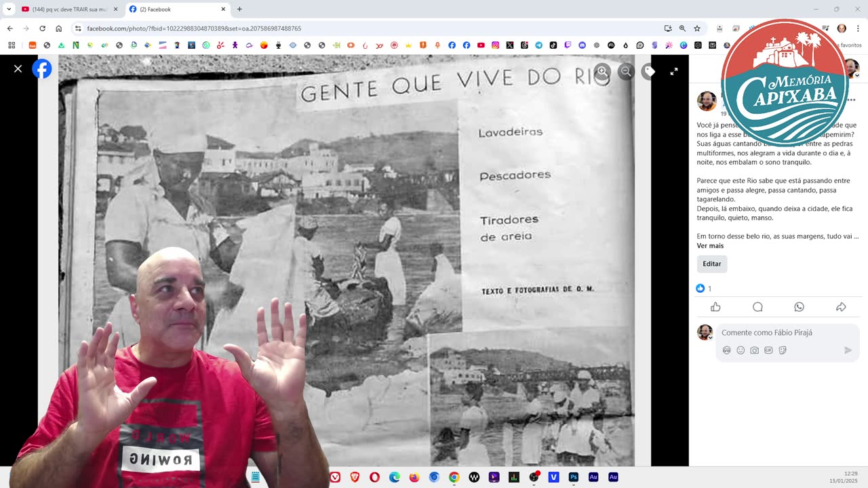Enter fullscreen photo view
Screen dimensions: 868x488
click(x=674, y=71)
